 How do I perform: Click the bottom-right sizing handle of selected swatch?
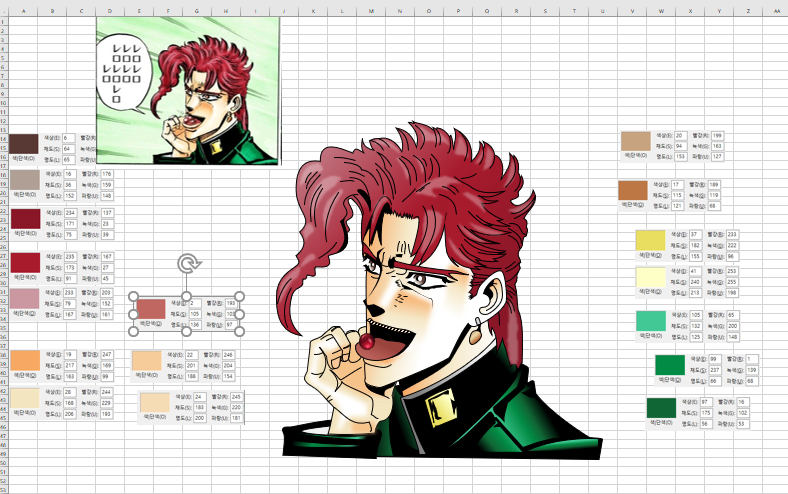tap(239, 331)
